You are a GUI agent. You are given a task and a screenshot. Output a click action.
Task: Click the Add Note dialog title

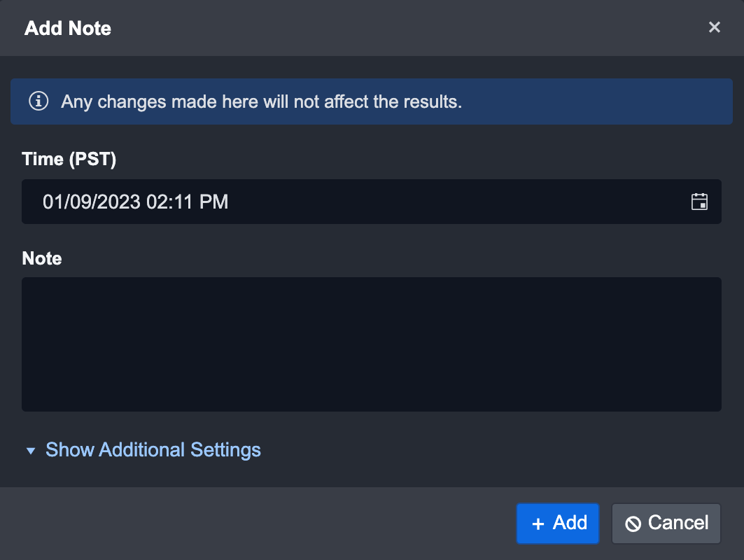click(x=68, y=28)
